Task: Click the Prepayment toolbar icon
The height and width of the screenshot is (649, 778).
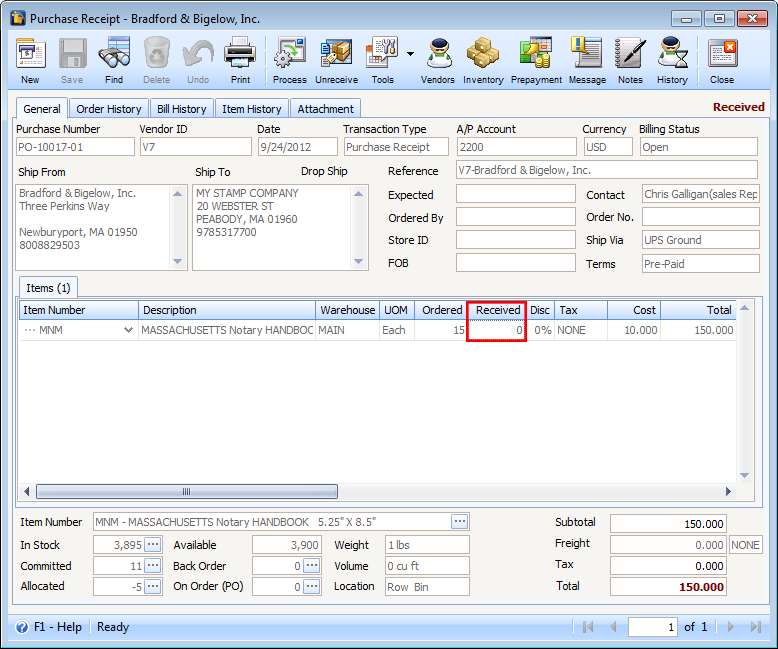Action: tap(536, 54)
